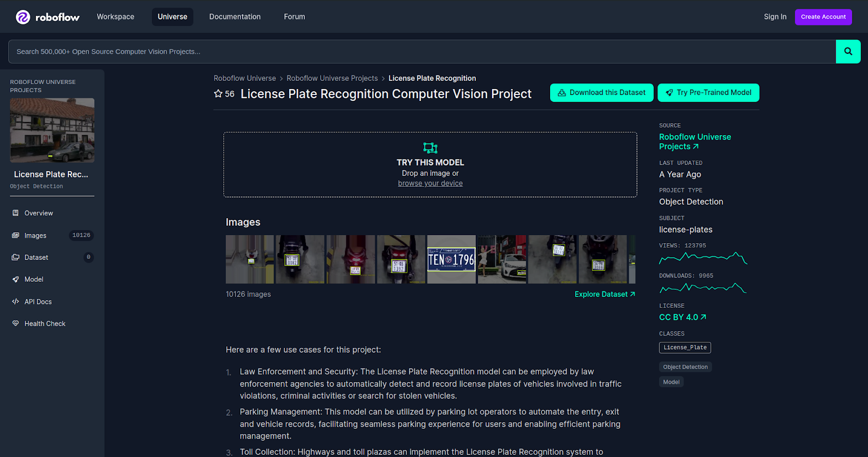Click the external arrow beside CC BY 4.0
This screenshot has width=868, height=457.
(x=704, y=317)
